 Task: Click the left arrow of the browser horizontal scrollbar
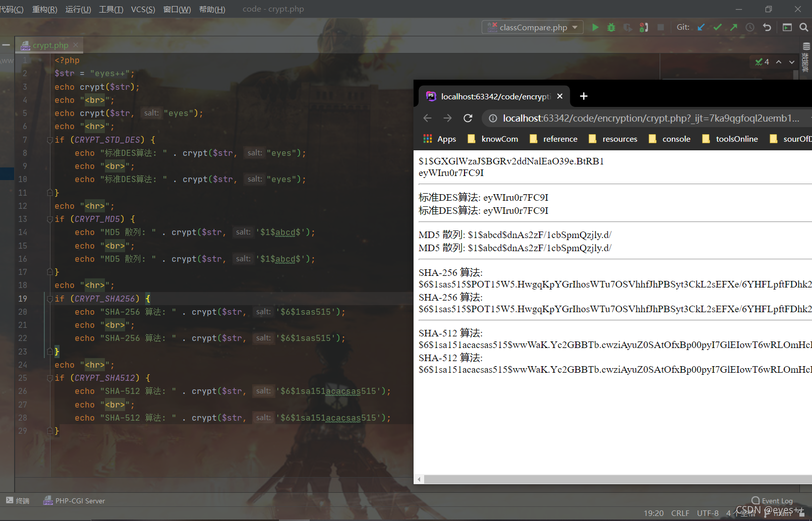[x=419, y=479]
